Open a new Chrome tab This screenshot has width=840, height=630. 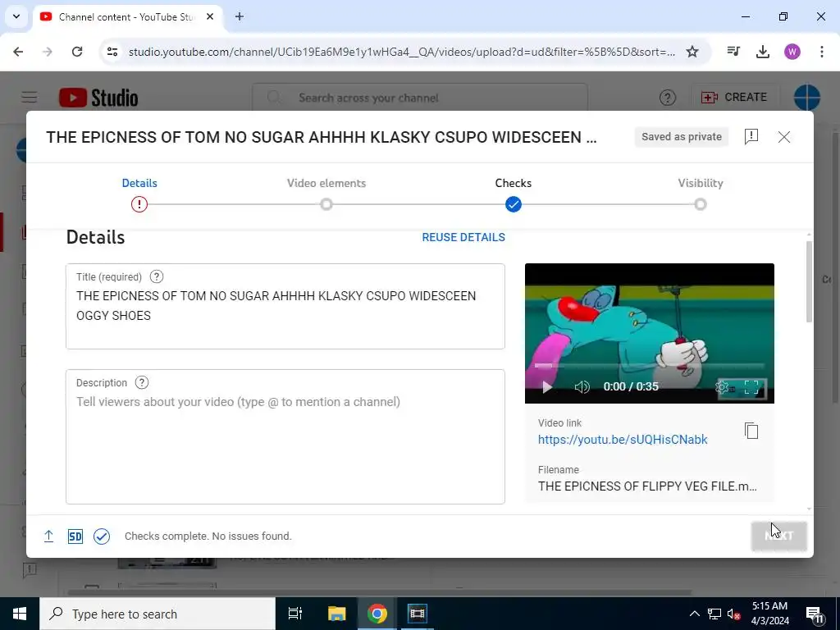[240, 16]
